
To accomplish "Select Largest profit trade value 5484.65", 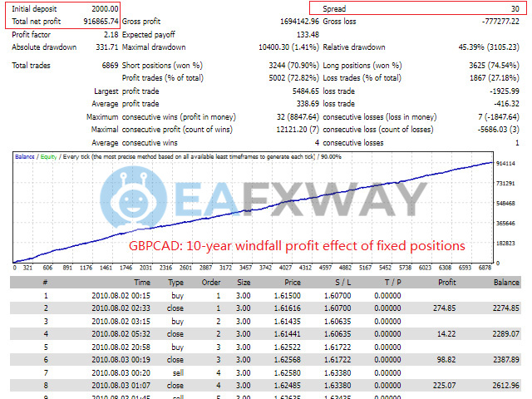I will (306, 91).
